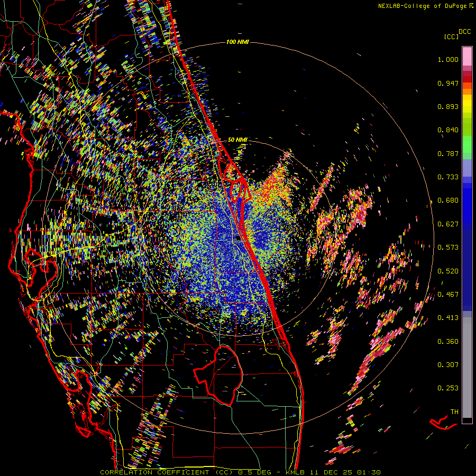This screenshot has width=476, height=476.
Task: Click the 0.360 scale value
Action: (448, 342)
